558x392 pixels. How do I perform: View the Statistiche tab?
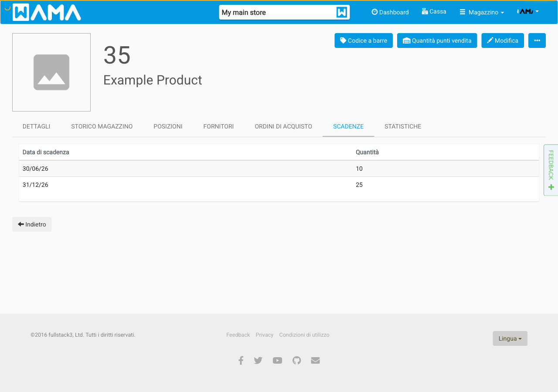coord(403,126)
